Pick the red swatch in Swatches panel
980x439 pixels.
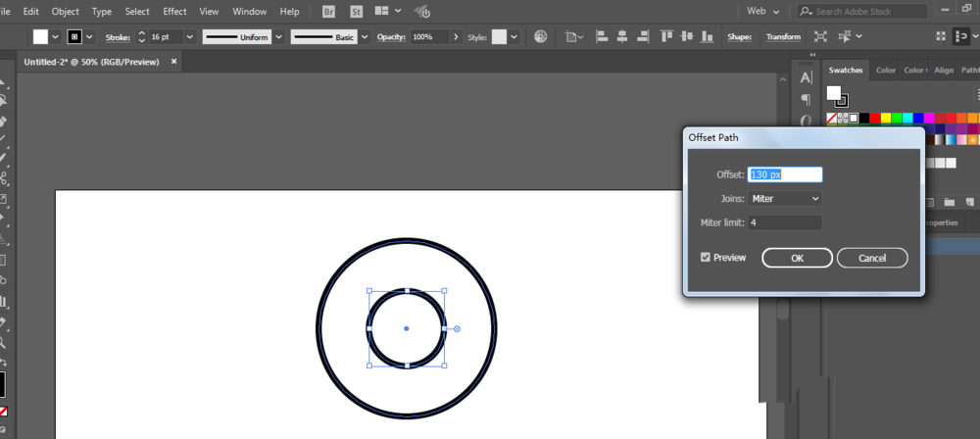pos(875,118)
